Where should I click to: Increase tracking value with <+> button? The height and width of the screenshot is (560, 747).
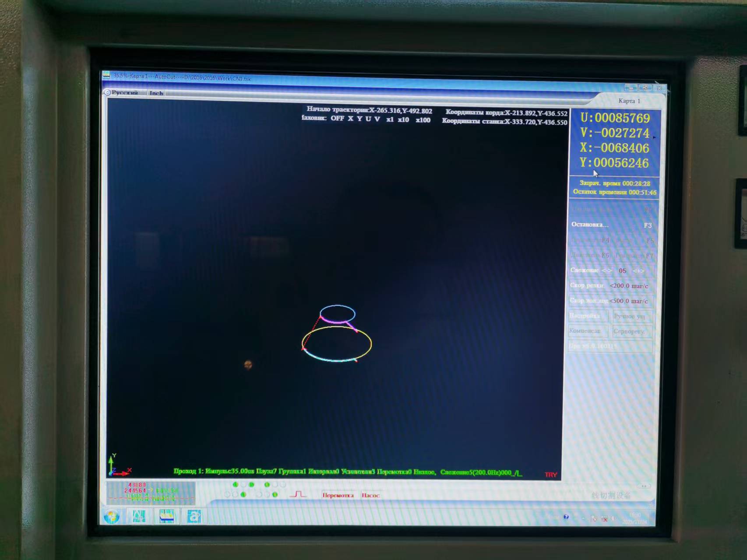click(638, 271)
